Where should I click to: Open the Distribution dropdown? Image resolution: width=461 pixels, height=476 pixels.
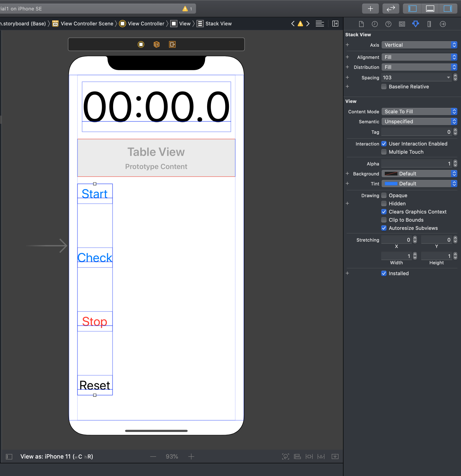[419, 67]
